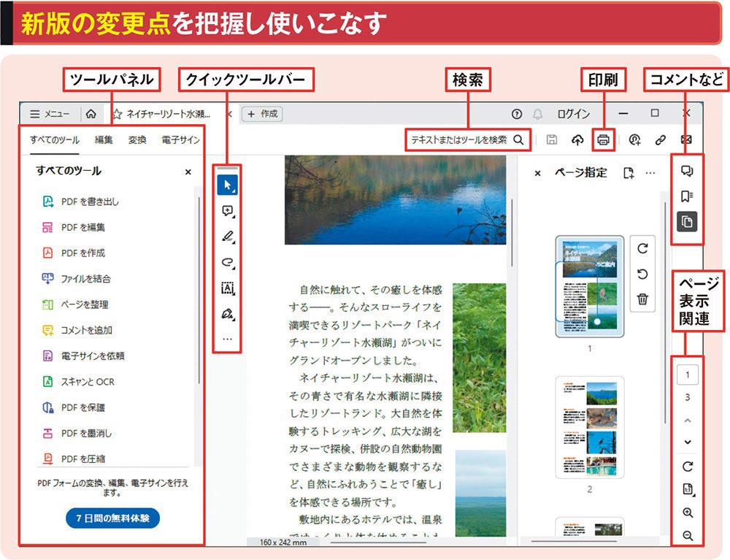The height and width of the screenshot is (560, 730).
Task: Select the text box AI tool
Action: coord(227,288)
